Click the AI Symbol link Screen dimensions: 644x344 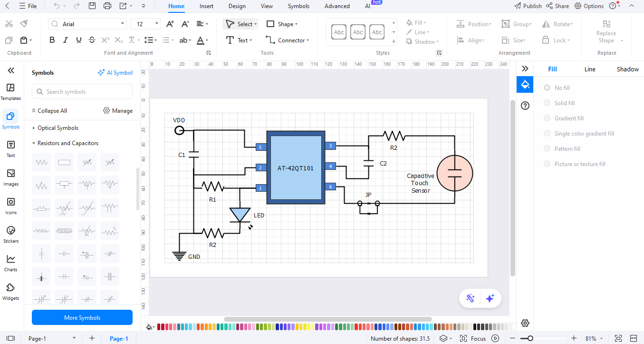pyautogui.click(x=115, y=73)
